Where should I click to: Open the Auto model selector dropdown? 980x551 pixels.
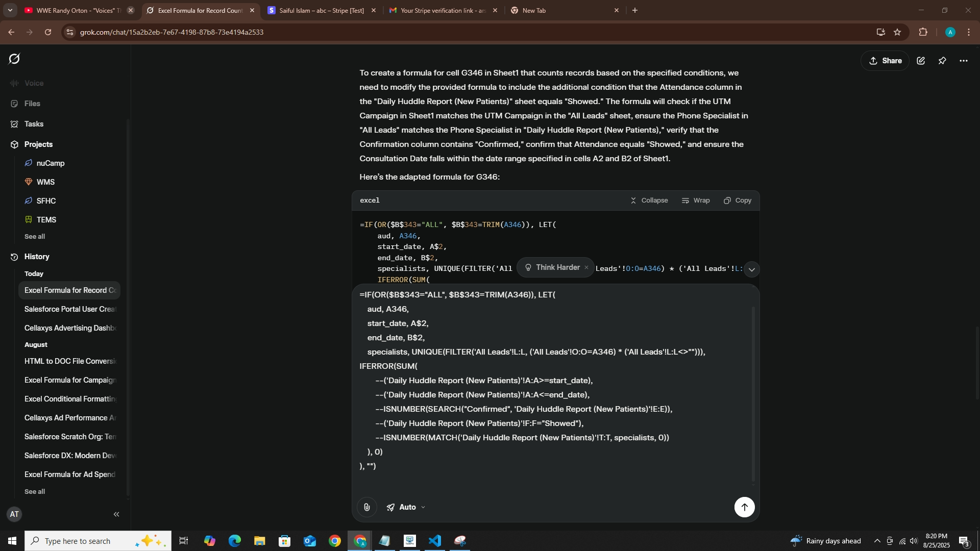tap(406, 507)
